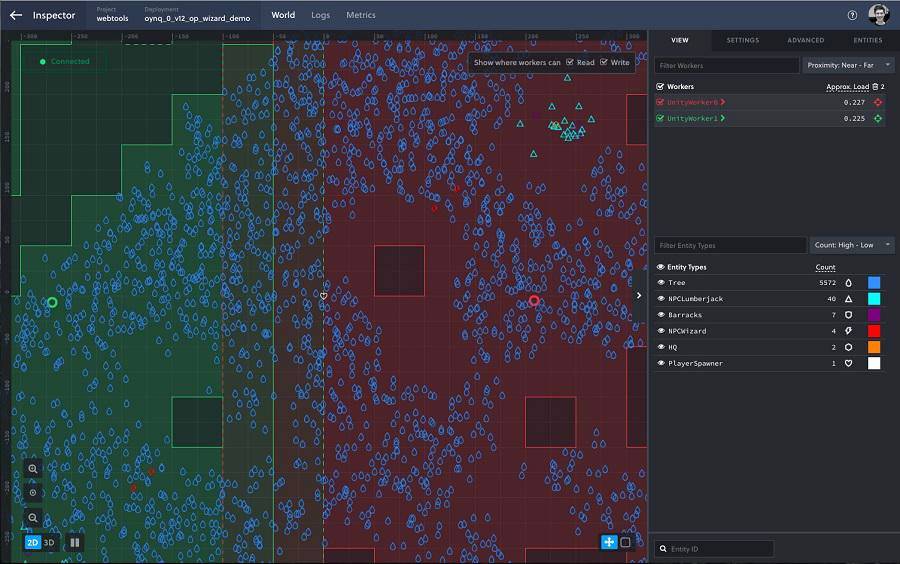Locate UnityWorker0 with its red target icon
900x564 pixels.
(x=878, y=102)
